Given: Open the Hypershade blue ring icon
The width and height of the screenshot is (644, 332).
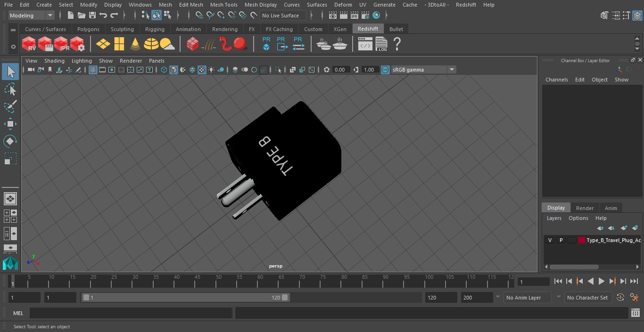Looking at the screenshot, I should (376, 16).
